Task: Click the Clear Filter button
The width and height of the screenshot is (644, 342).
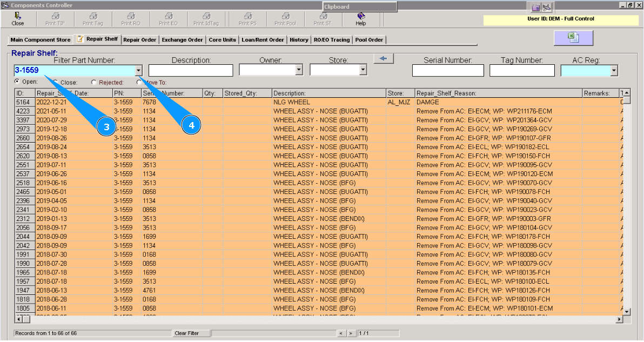Action: (x=191, y=333)
